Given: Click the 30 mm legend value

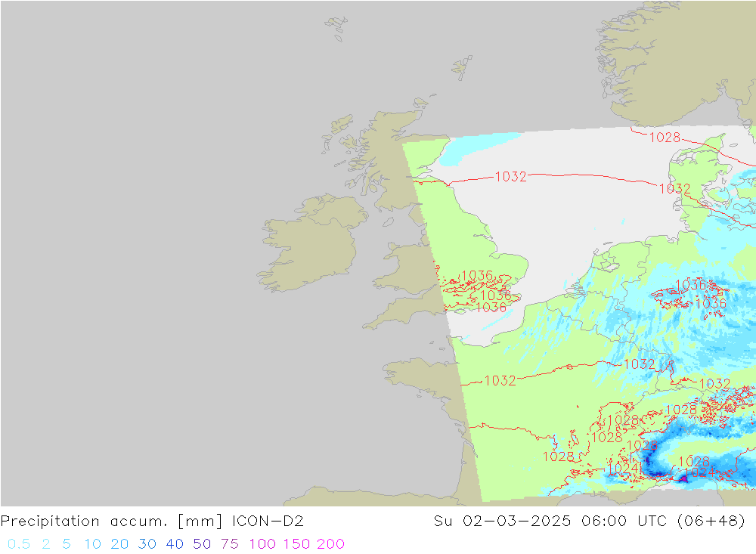Looking at the screenshot, I should point(147,544).
